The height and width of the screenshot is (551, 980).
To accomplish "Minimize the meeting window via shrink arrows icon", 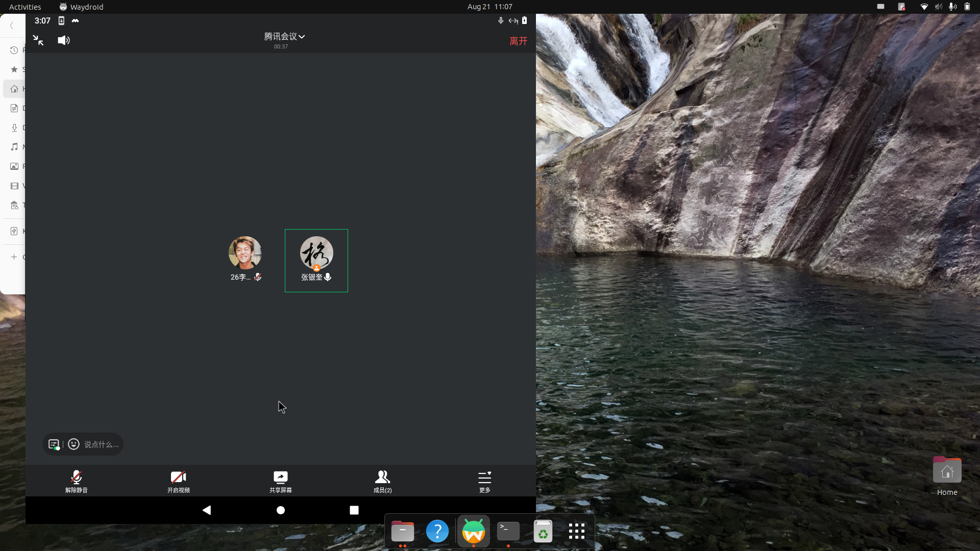I will pos(38,40).
